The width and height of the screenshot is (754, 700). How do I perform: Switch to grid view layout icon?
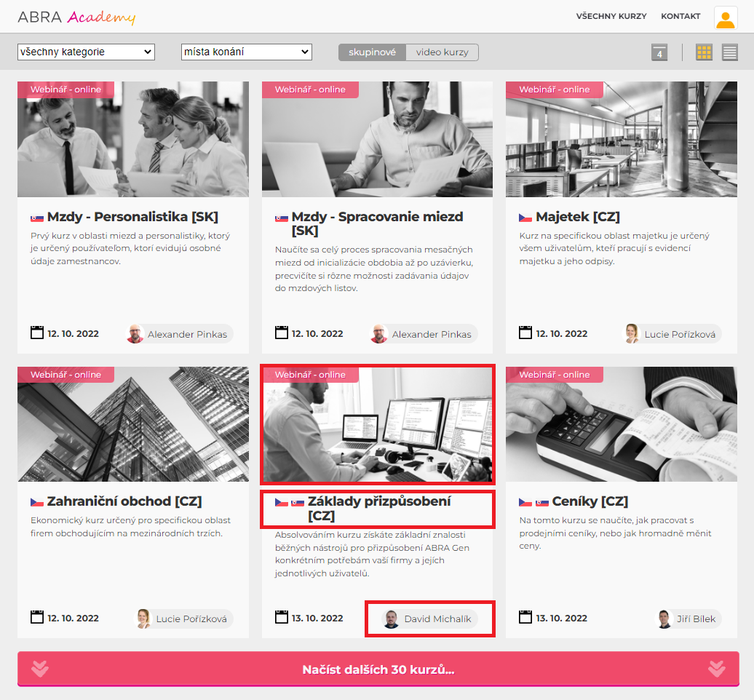point(704,52)
